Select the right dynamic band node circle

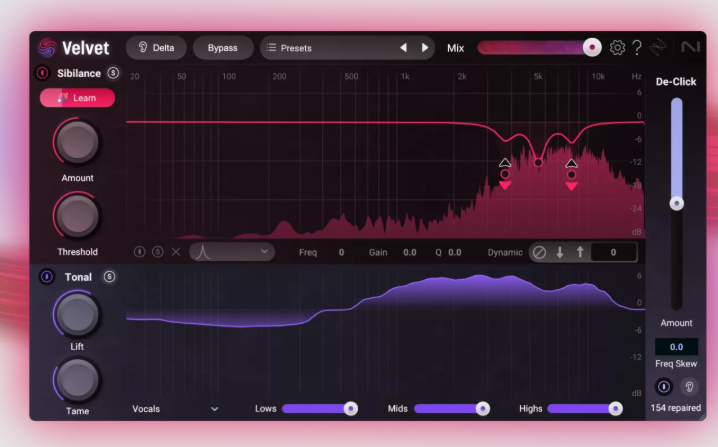(571, 174)
